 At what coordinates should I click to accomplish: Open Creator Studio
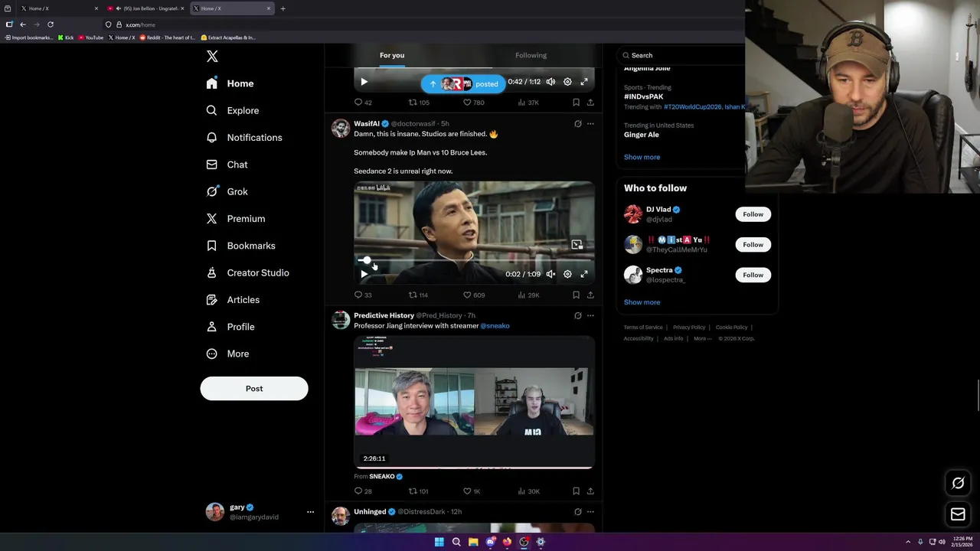248,272
